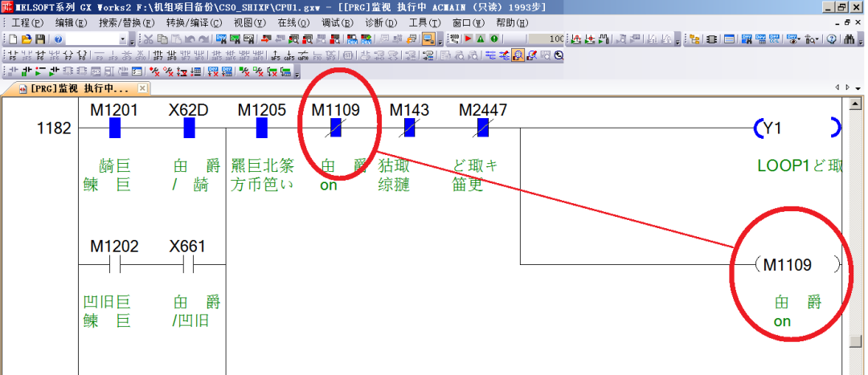Open the 在线(O) menu

point(294,23)
